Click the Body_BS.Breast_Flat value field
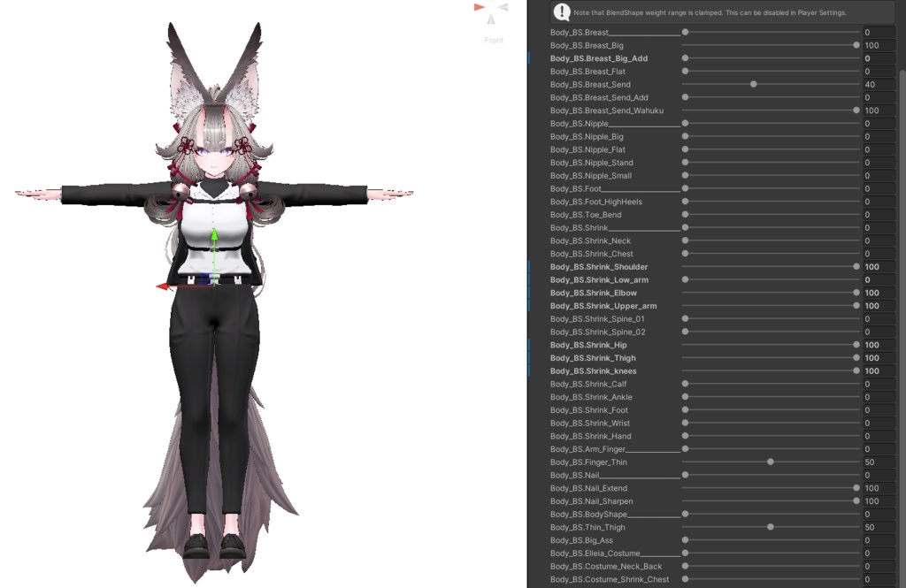 coord(879,71)
